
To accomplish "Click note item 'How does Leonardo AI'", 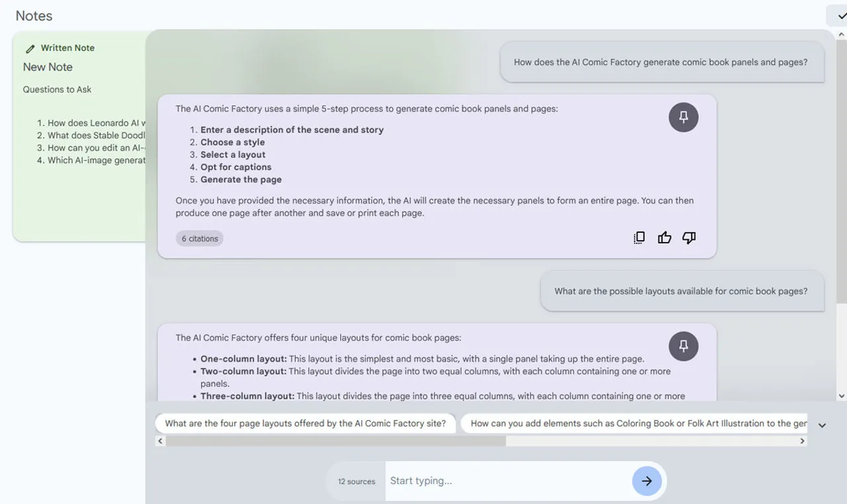I will click(96, 123).
